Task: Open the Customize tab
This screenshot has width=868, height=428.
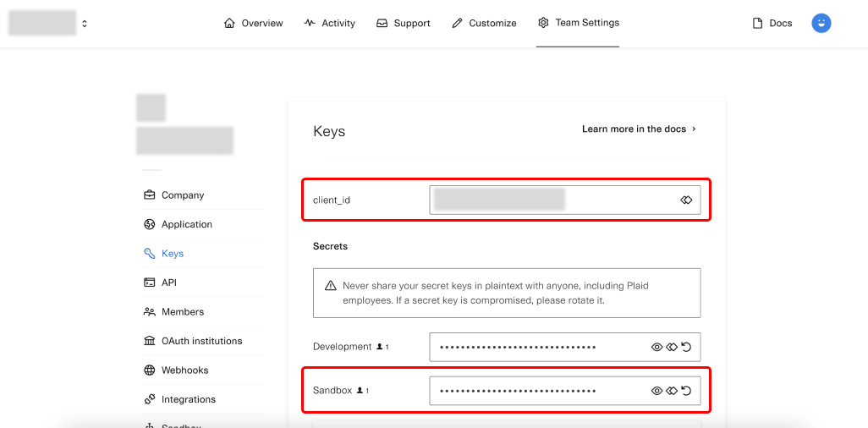Action: pyautogui.click(x=484, y=23)
